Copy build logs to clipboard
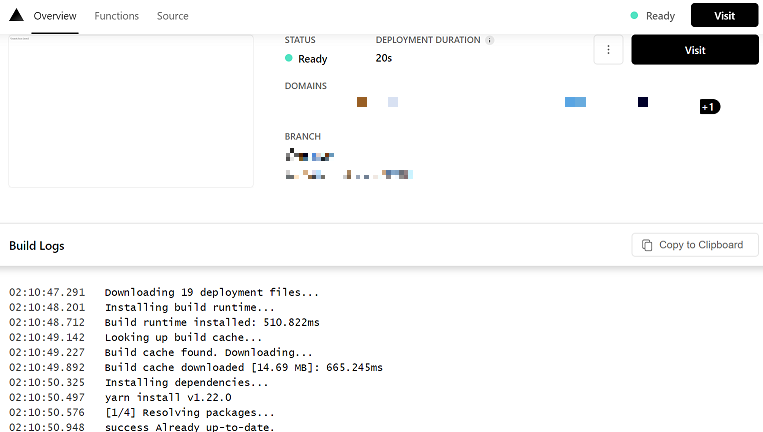763x432 pixels. 695,245
